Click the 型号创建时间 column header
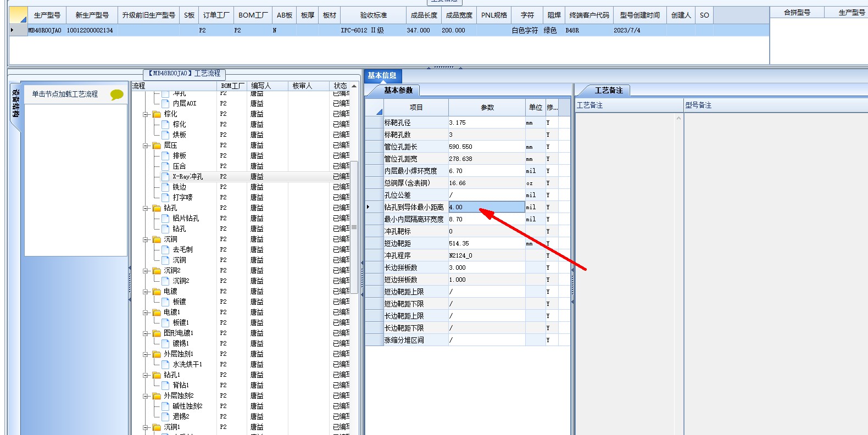The width and height of the screenshot is (868, 435). click(639, 15)
